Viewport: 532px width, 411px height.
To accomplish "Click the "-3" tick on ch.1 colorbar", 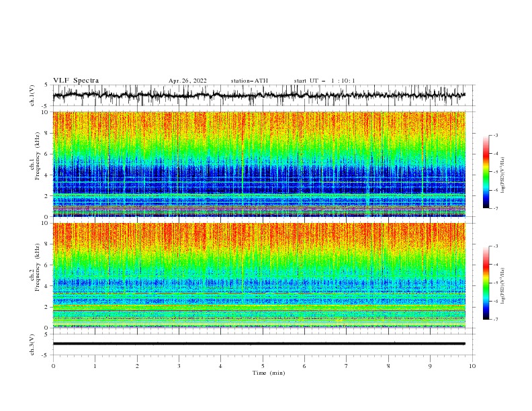I will [495, 135].
